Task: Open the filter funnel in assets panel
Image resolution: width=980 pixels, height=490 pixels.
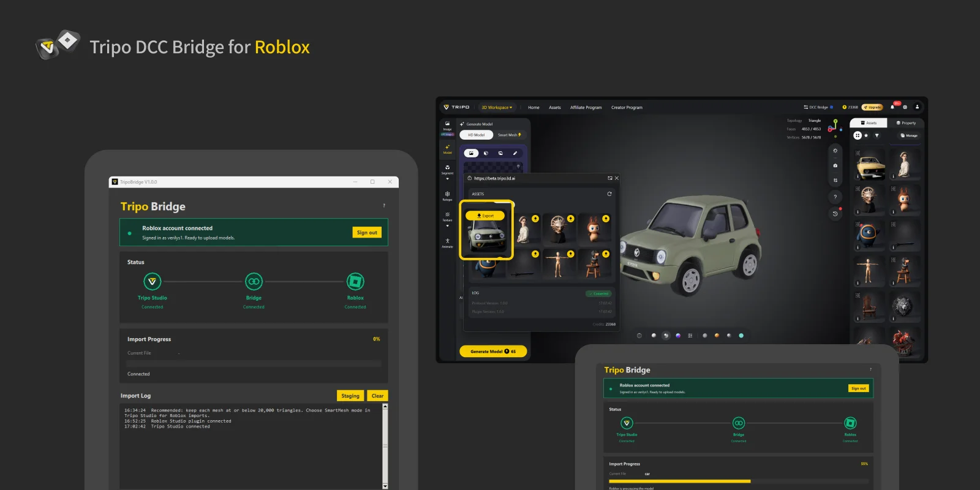Action: point(876,135)
